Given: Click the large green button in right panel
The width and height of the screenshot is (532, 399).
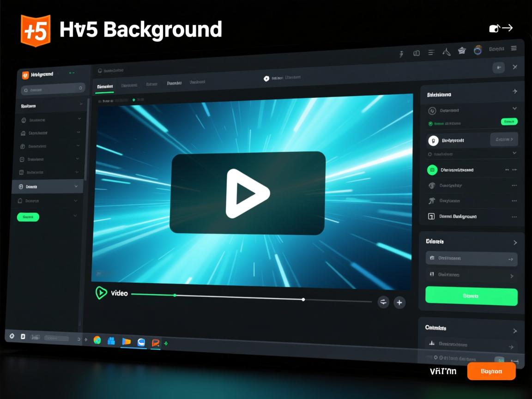Looking at the screenshot, I should (x=471, y=296).
